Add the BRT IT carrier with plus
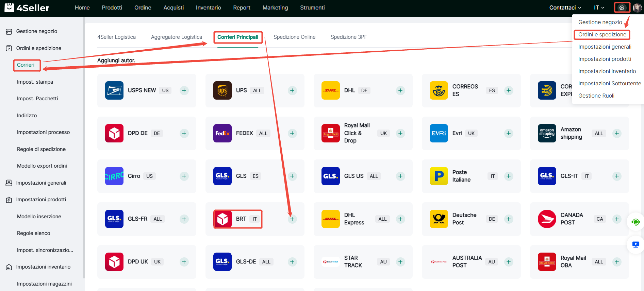 point(292,219)
